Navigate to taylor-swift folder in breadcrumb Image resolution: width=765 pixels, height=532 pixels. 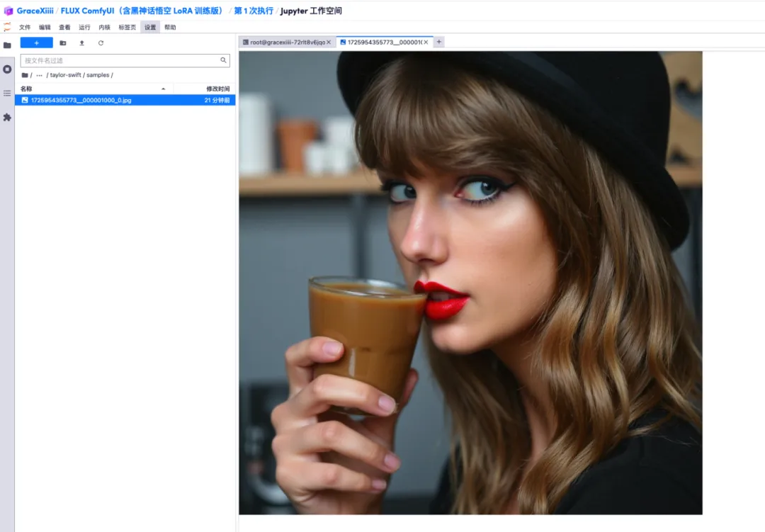65,75
